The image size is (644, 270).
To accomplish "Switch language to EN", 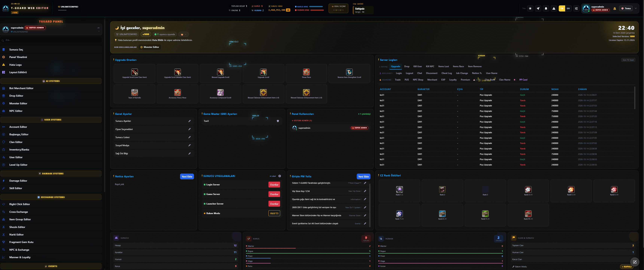I will click(568, 8).
